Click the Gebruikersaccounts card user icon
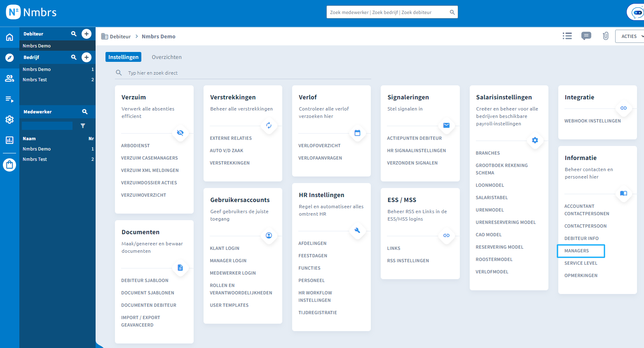Screen dimensions: 644x348 [269, 235]
